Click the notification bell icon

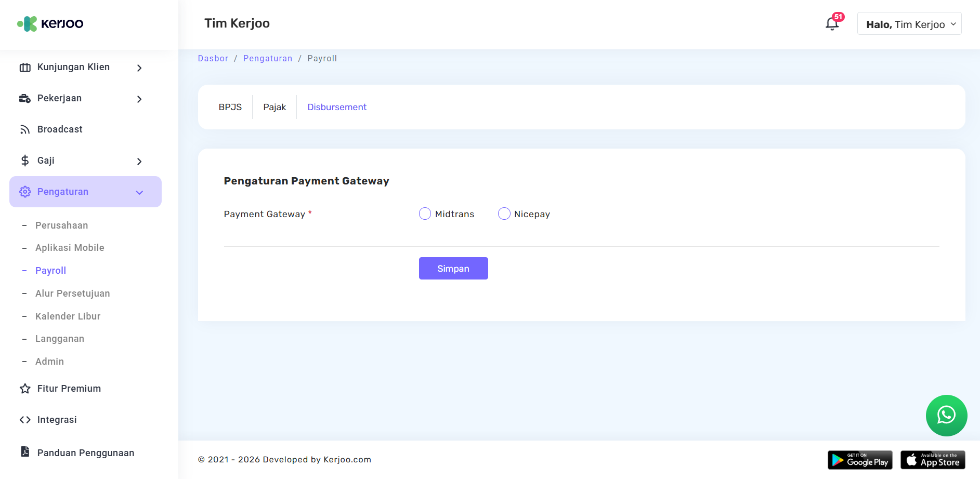pos(832,24)
